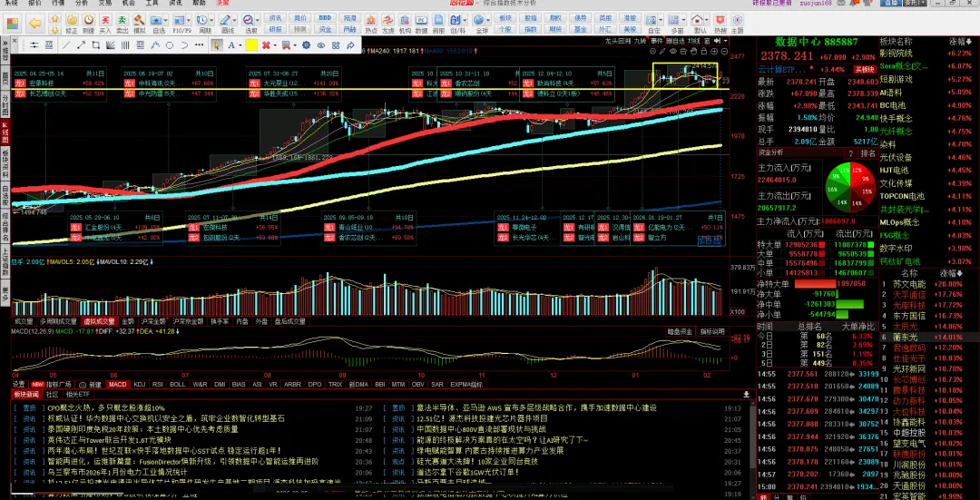Click the capital flow pie chart
This screenshot has width=980, height=500.
(x=850, y=186)
